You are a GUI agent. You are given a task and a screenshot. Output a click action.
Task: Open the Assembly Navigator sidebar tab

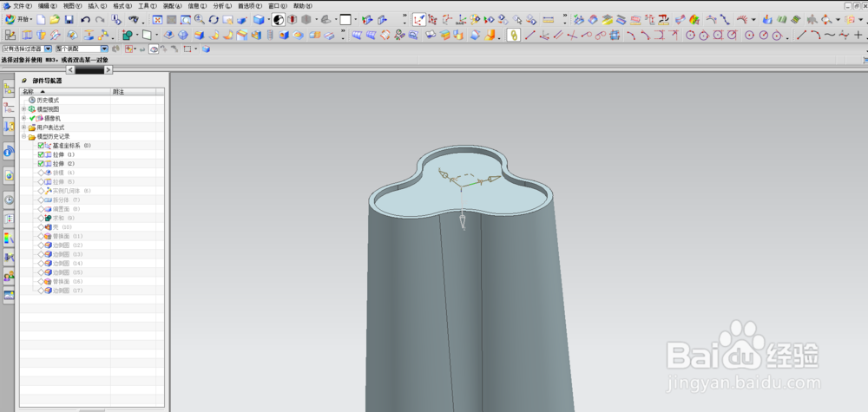9,88
